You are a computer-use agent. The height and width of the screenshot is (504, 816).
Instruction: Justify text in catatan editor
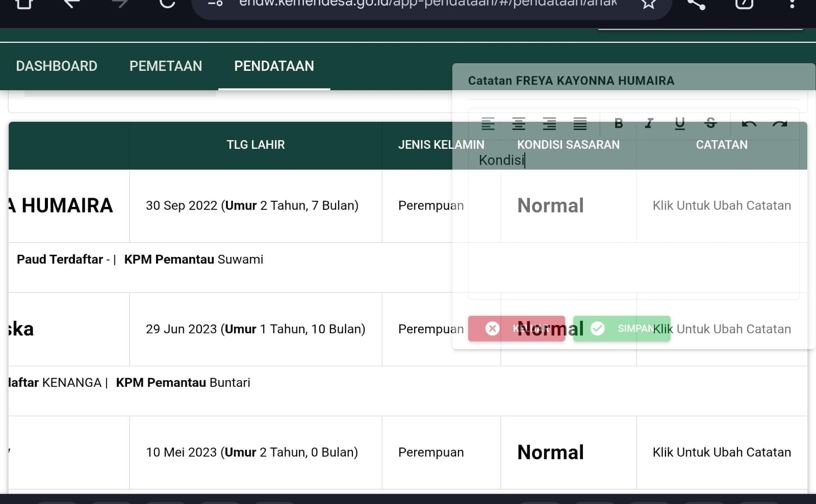pos(580,123)
